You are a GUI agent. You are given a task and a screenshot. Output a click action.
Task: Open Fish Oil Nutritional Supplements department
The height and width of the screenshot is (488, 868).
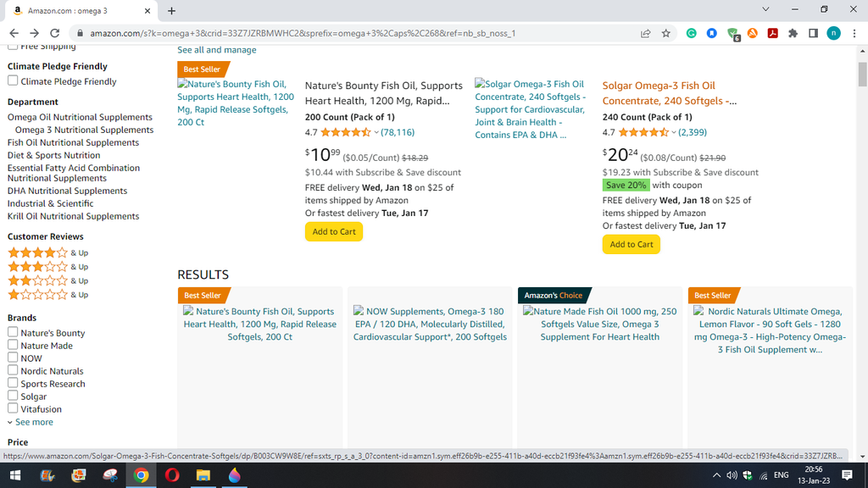coord(73,142)
